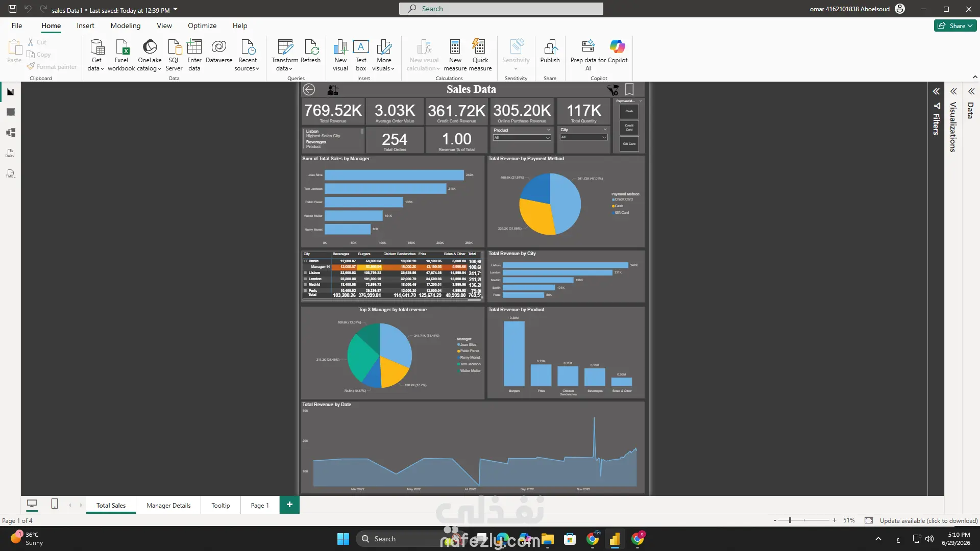This screenshot has height=551, width=980.
Task: Switch to the Manager Details page tab
Action: (168, 505)
